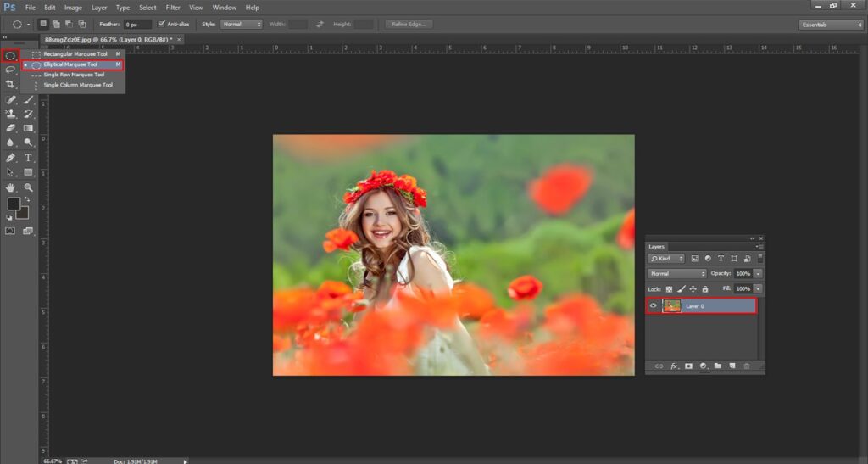Image resolution: width=868 pixels, height=464 pixels.
Task: Open the Select menu
Action: [x=147, y=8]
